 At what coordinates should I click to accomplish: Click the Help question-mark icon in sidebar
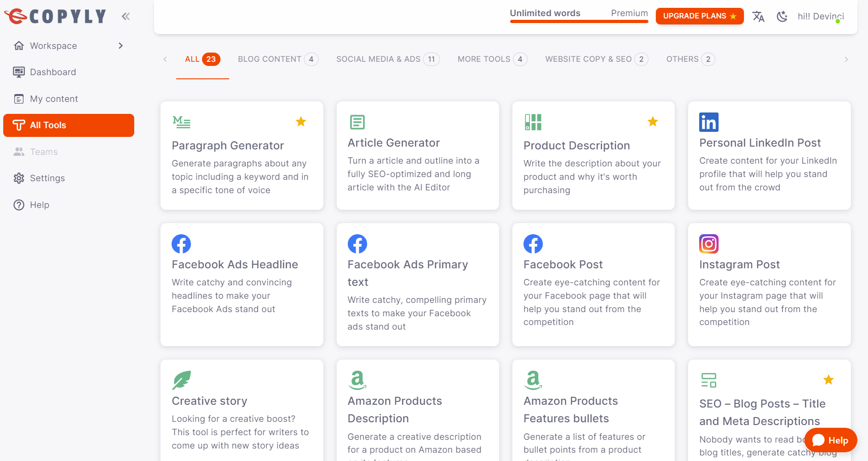point(19,205)
